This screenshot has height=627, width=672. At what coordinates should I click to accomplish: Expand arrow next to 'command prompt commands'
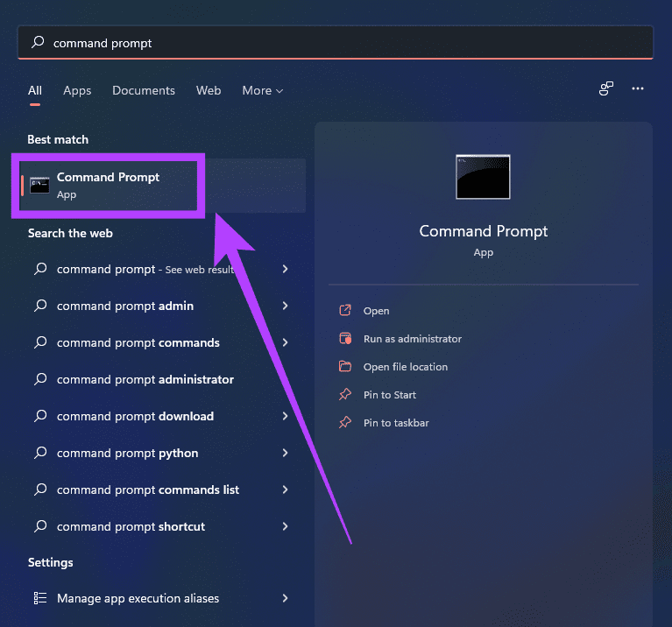pyautogui.click(x=285, y=342)
